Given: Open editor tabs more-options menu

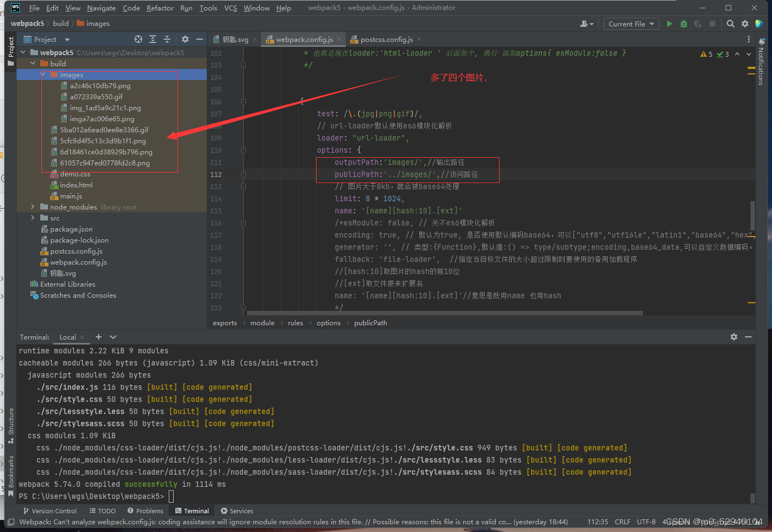Looking at the screenshot, I should click(748, 39).
